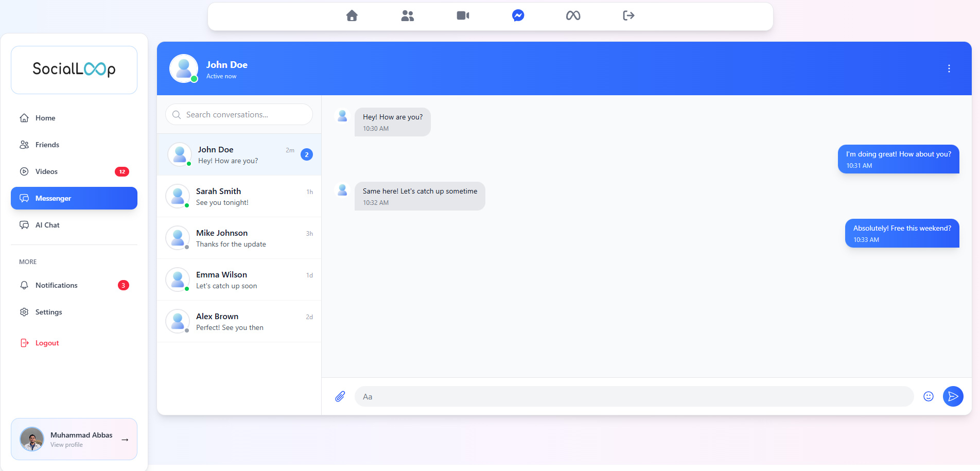Open Settings from the sidebar
The height and width of the screenshot is (471, 980).
(x=48, y=312)
